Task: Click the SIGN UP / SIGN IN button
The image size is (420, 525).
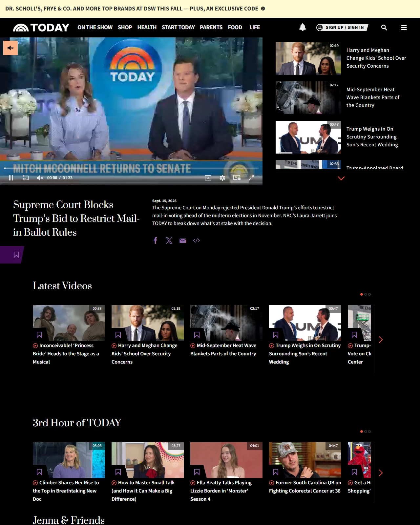Action: click(342, 28)
